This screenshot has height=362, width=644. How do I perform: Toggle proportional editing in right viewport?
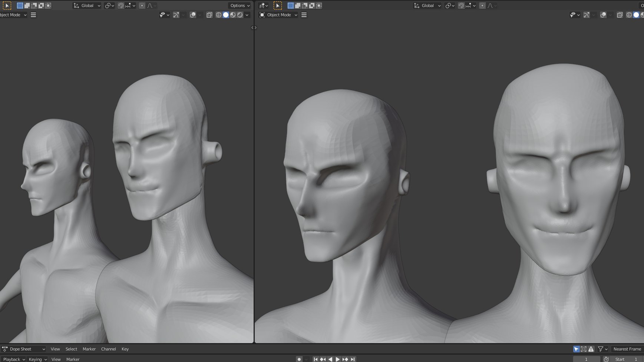482,6
